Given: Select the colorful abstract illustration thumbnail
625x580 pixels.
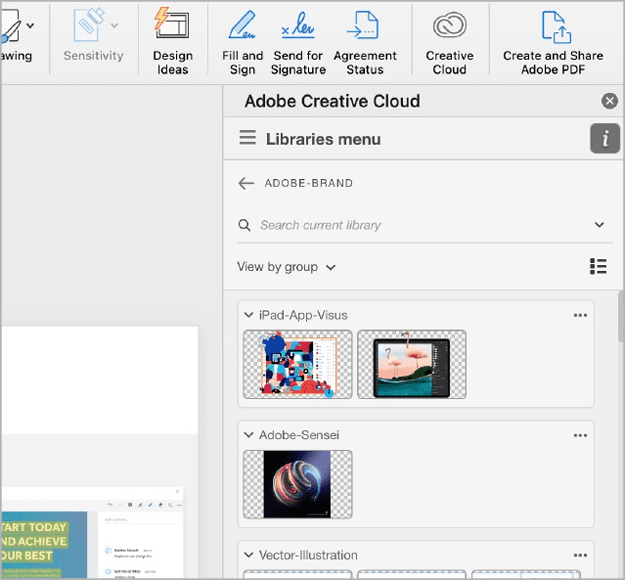Looking at the screenshot, I should click(x=297, y=364).
